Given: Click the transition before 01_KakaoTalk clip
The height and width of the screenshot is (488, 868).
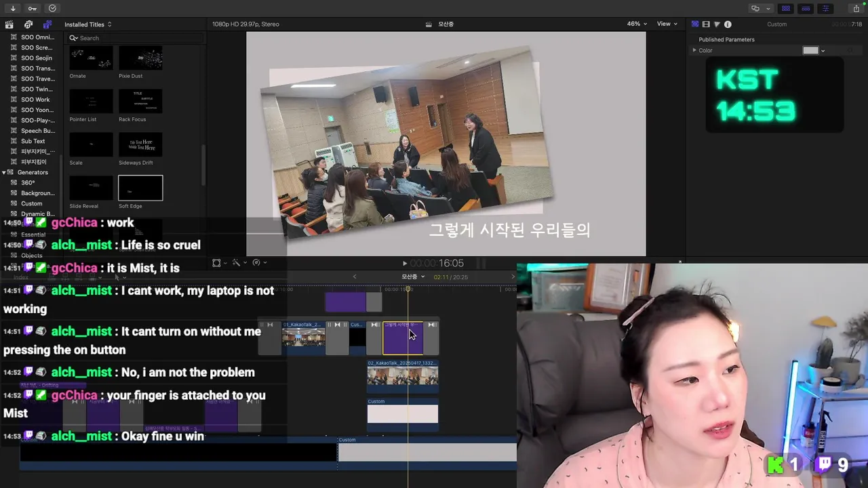Looking at the screenshot, I should click(269, 338).
